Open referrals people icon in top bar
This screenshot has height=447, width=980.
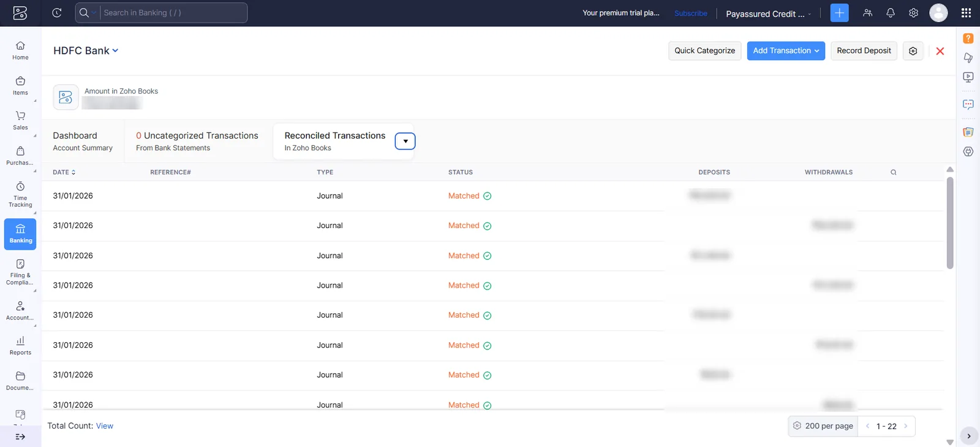pyautogui.click(x=867, y=13)
